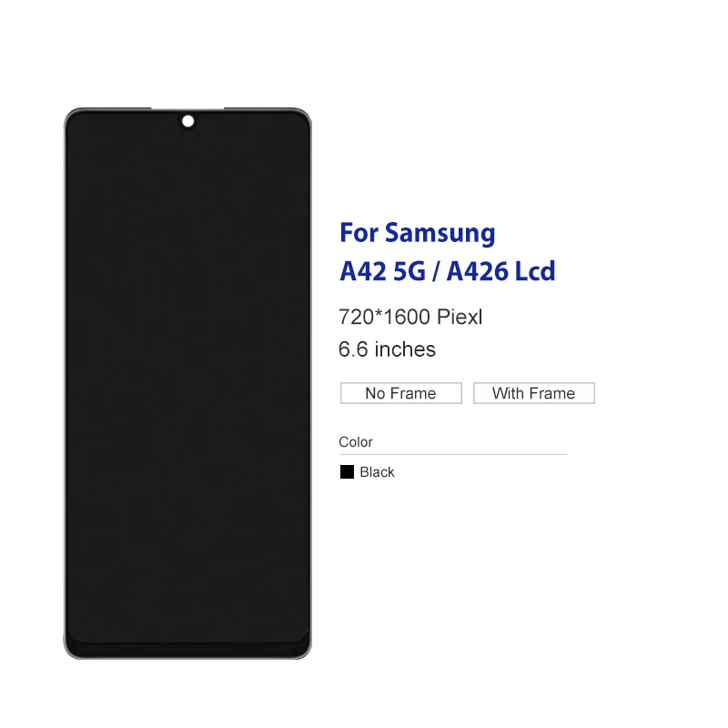Screen dimensions: 728x728
Task: Click the "Piexl" word after resolution
Action: pyautogui.click(x=460, y=317)
